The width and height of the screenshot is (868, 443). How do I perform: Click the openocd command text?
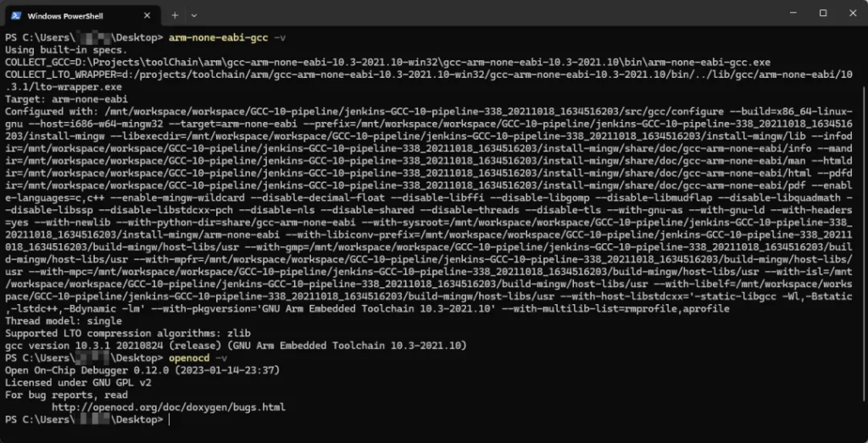186,359
